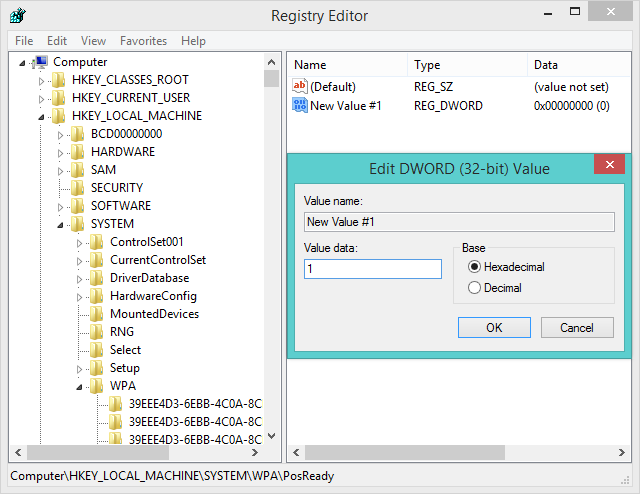Click the DriverDatabase folder icon
Viewport: 640px width, 494px height.
[97, 278]
